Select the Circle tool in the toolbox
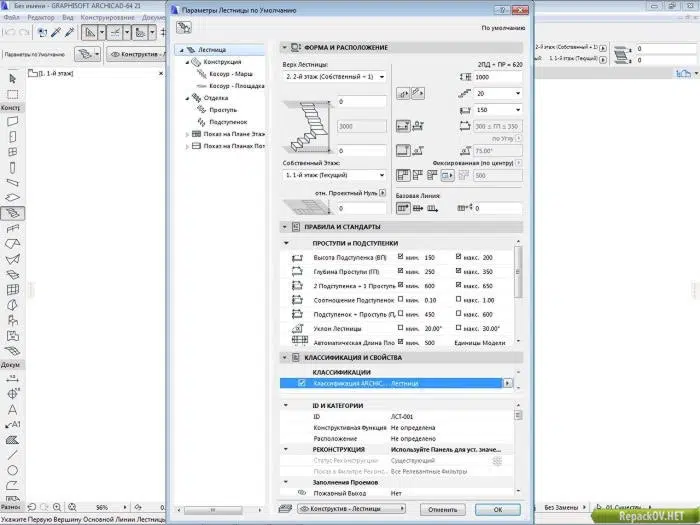The width and height of the screenshot is (700, 525). point(12,470)
